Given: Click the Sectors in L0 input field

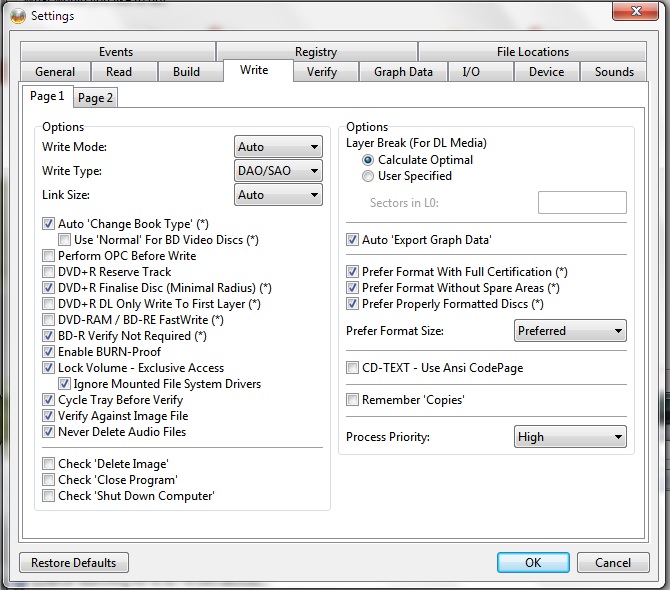Looking at the screenshot, I should [x=582, y=203].
